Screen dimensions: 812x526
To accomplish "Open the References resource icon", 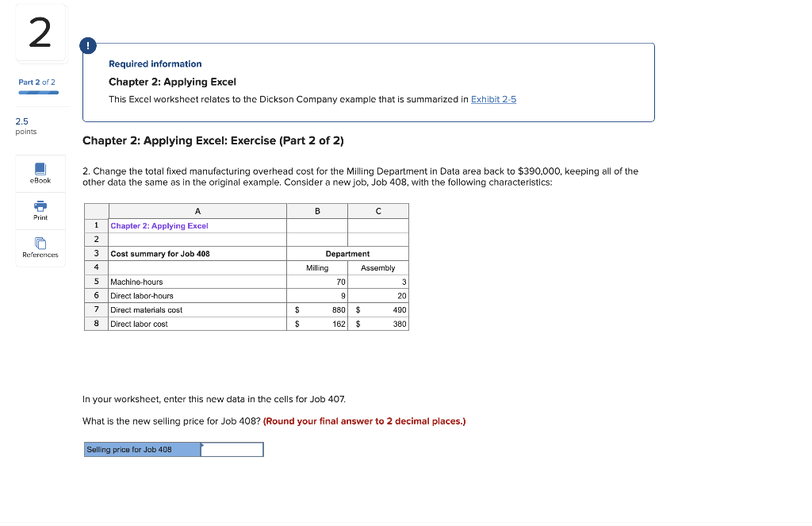I will point(40,248).
